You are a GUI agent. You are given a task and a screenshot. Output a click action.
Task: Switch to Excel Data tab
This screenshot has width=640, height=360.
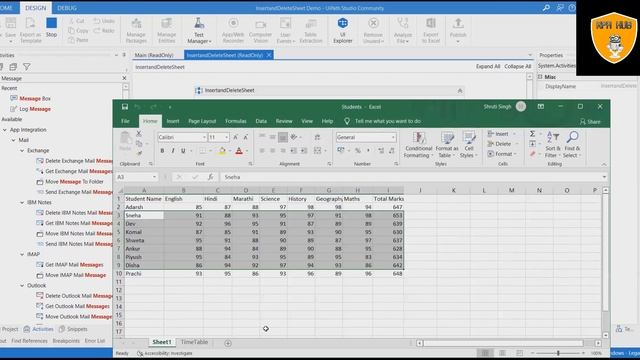(261, 121)
